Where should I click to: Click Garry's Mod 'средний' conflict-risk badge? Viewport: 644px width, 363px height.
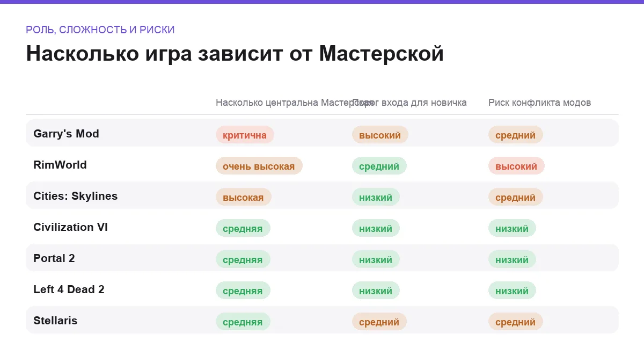click(515, 135)
